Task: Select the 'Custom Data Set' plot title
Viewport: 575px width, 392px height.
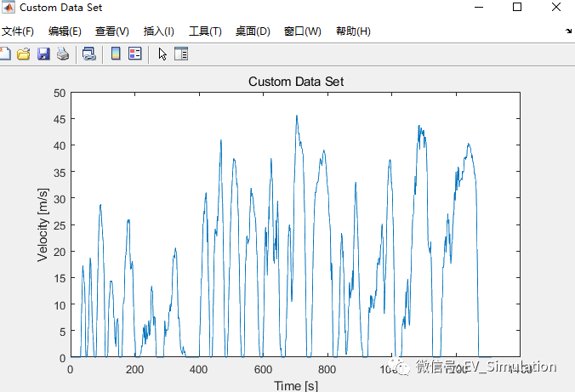Action: pos(295,82)
